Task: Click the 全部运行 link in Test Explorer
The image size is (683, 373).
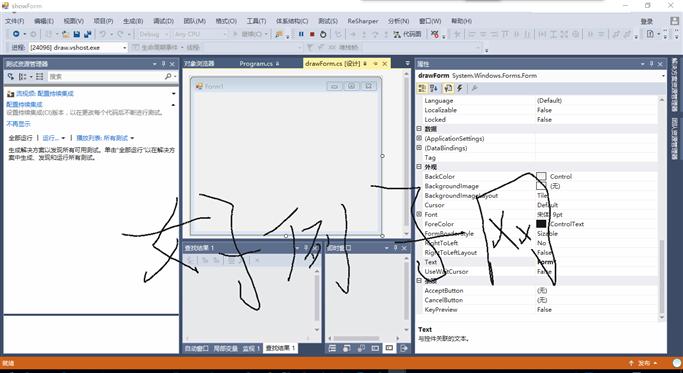Action: [20, 138]
